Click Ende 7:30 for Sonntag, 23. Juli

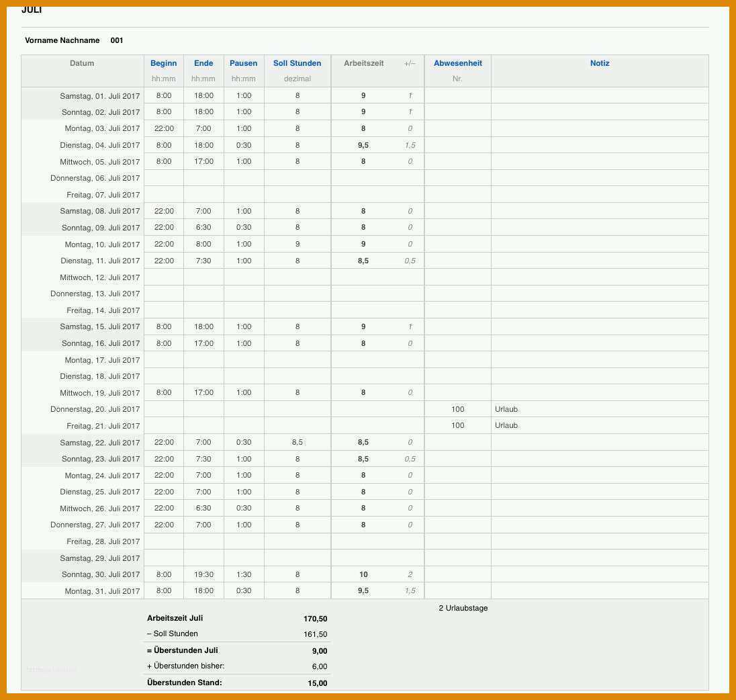click(203, 459)
